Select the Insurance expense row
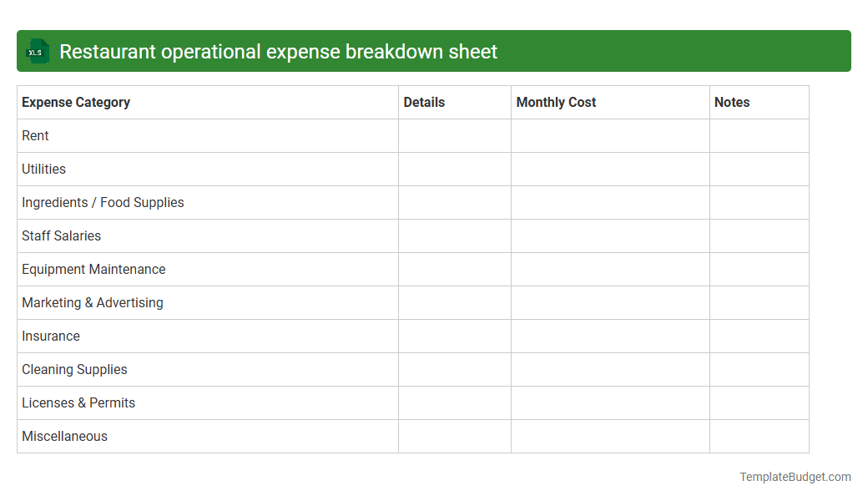 [x=51, y=336]
